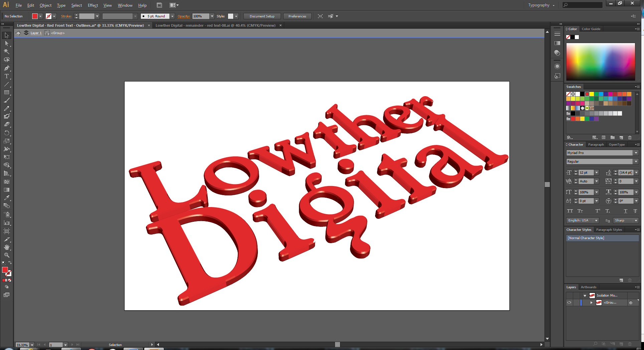644x350 pixels.
Task: Select the Perspective Grid tool
Action: click(7, 173)
